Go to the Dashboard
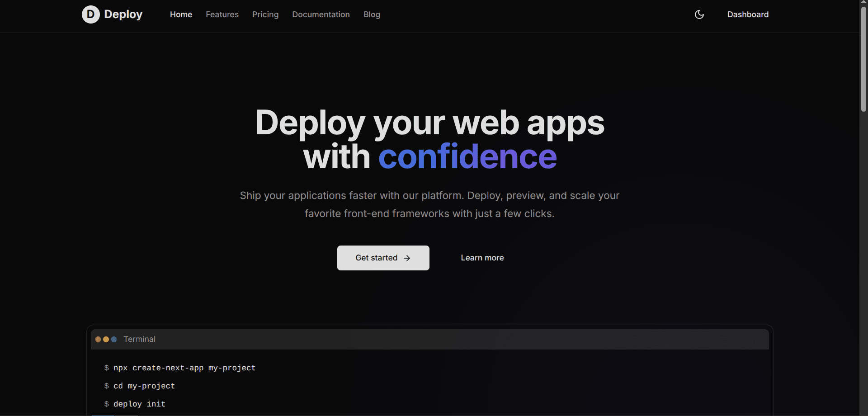Viewport: 868px width, 416px height. [x=748, y=14]
